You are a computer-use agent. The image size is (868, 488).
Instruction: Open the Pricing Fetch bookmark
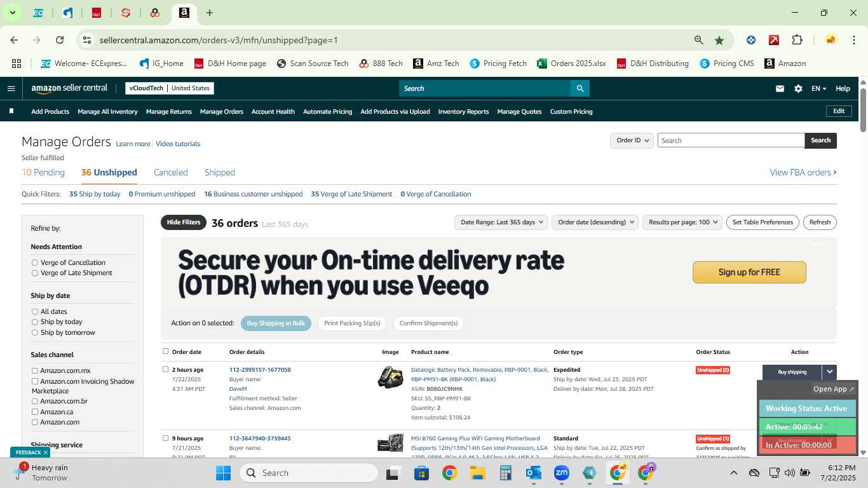[498, 64]
